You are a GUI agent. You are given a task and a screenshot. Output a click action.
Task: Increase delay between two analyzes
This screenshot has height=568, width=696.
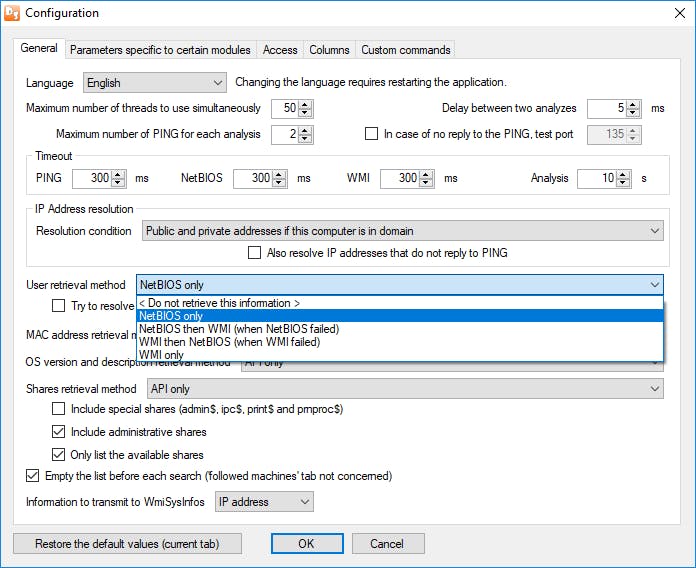[633, 104]
